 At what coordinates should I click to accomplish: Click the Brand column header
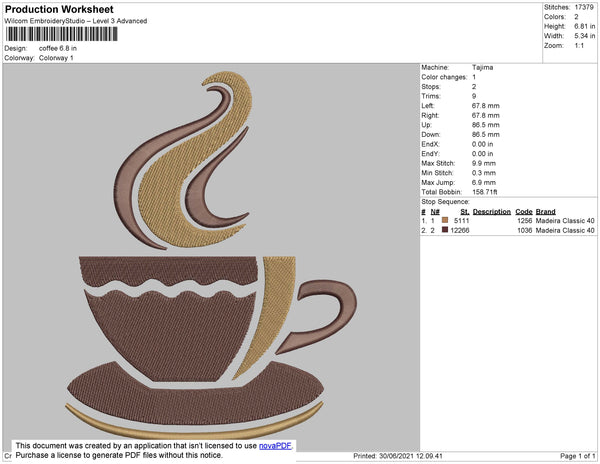tap(545, 212)
